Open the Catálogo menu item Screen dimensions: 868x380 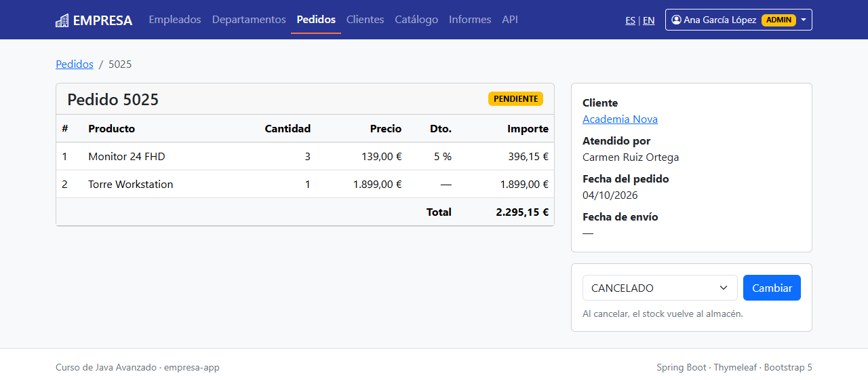click(x=416, y=20)
